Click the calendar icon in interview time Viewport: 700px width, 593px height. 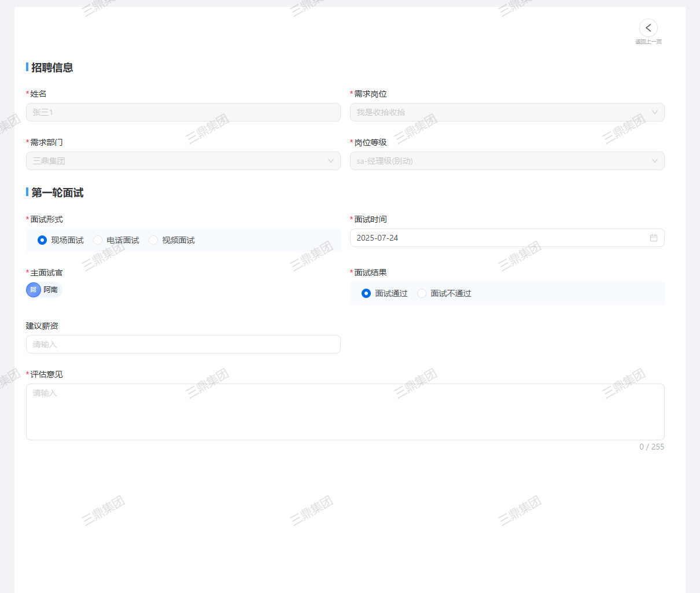tap(653, 238)
